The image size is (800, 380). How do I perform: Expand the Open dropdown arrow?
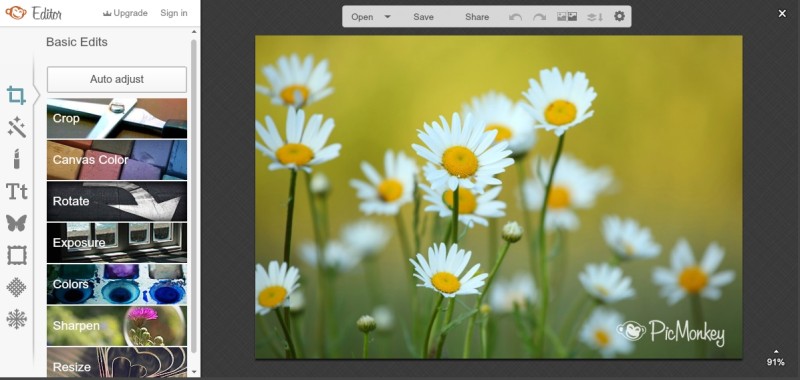[387, 16]
